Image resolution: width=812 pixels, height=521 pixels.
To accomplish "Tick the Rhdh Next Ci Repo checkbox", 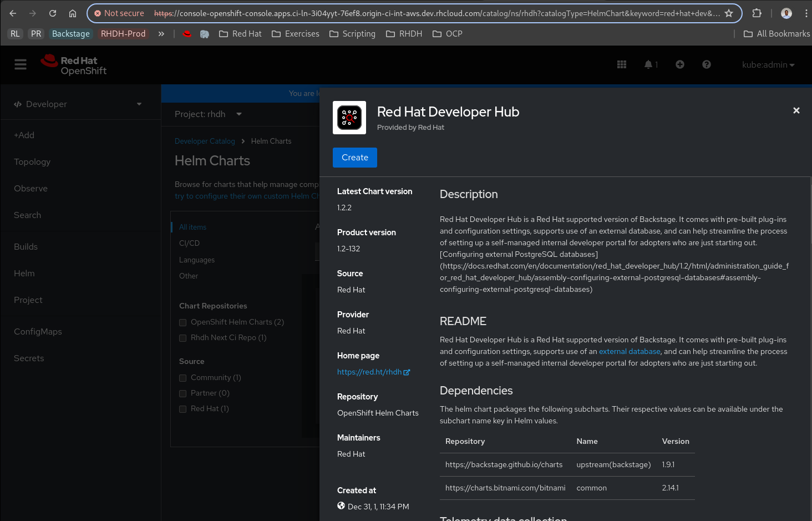I will (182, 338).
